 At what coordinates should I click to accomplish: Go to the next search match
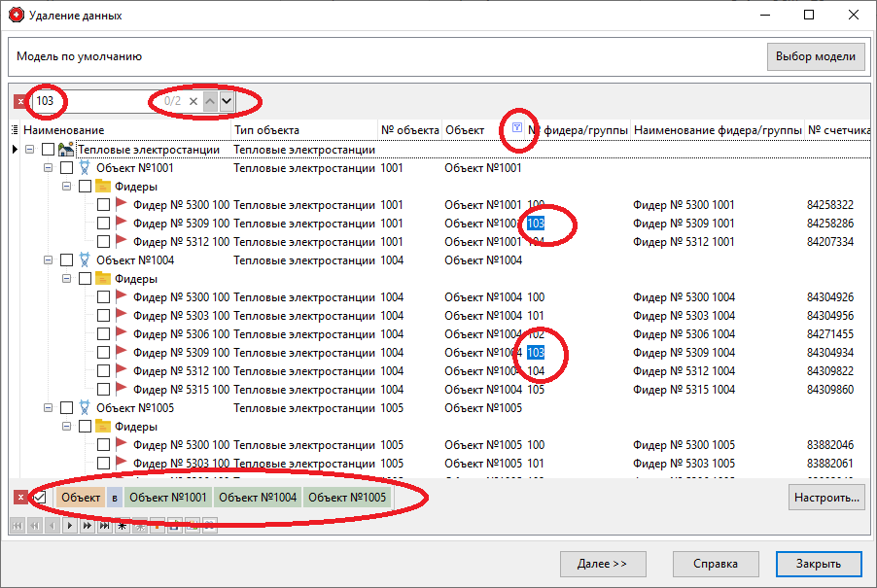[x=227, y=101]
